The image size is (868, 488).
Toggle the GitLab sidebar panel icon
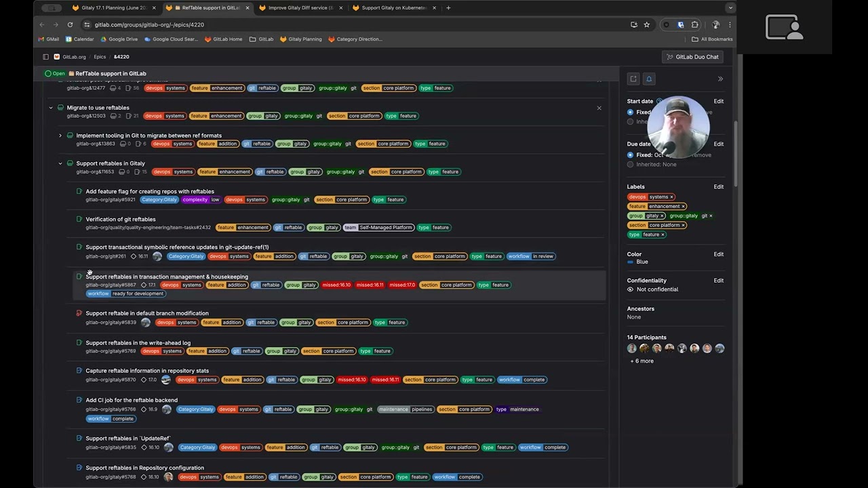pos(45,57)
